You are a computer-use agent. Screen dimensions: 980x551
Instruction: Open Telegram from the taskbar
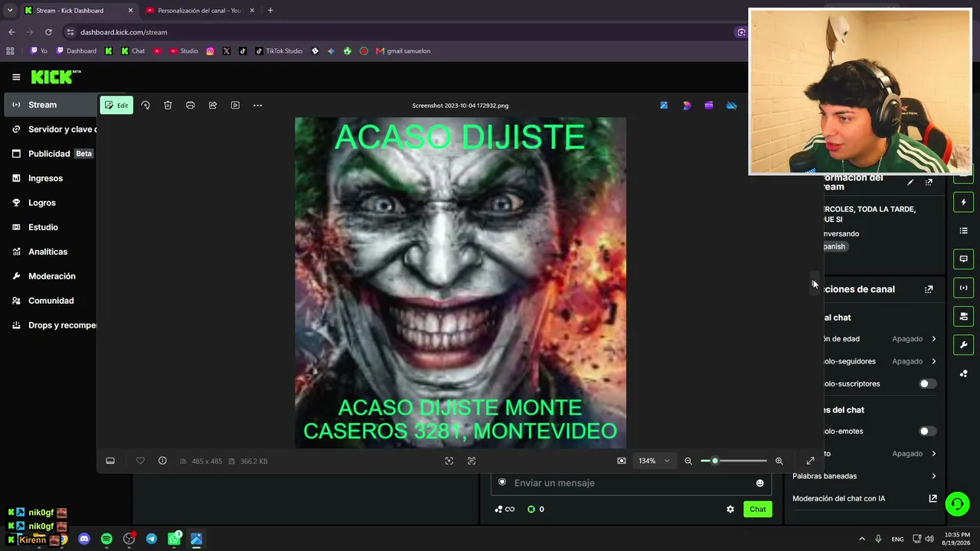coord(152,539)
